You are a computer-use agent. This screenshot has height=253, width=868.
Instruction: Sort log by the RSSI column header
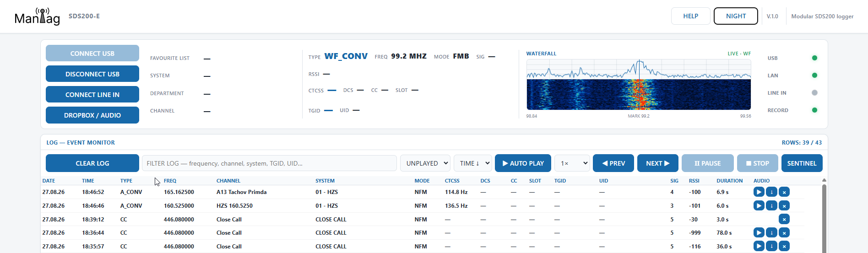pyautogui.click(x=694, y=181)
